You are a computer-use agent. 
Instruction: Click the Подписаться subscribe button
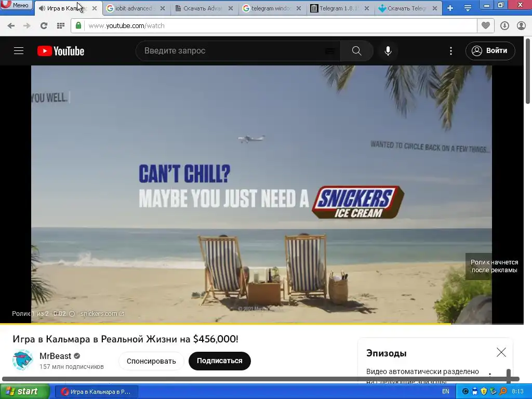pyautogui.click(x=220, y=361)
